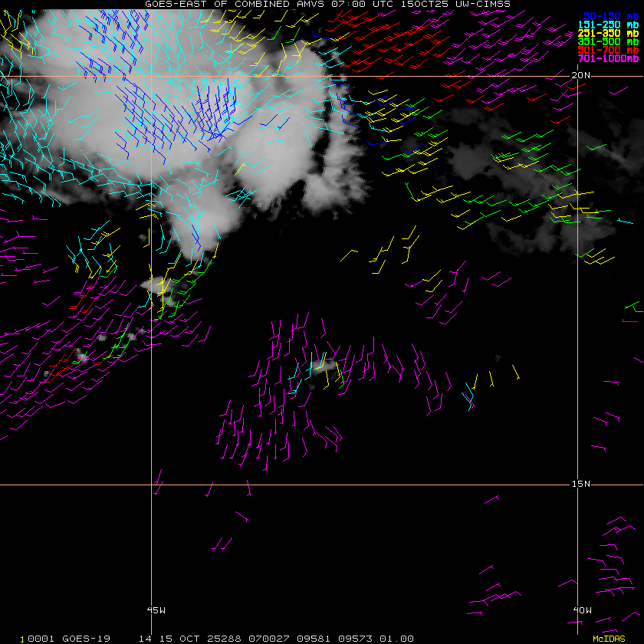Click the 40W longitude label
Image resolution: width=644 pixels, height=644 pixels.
(x=583, y=610)
